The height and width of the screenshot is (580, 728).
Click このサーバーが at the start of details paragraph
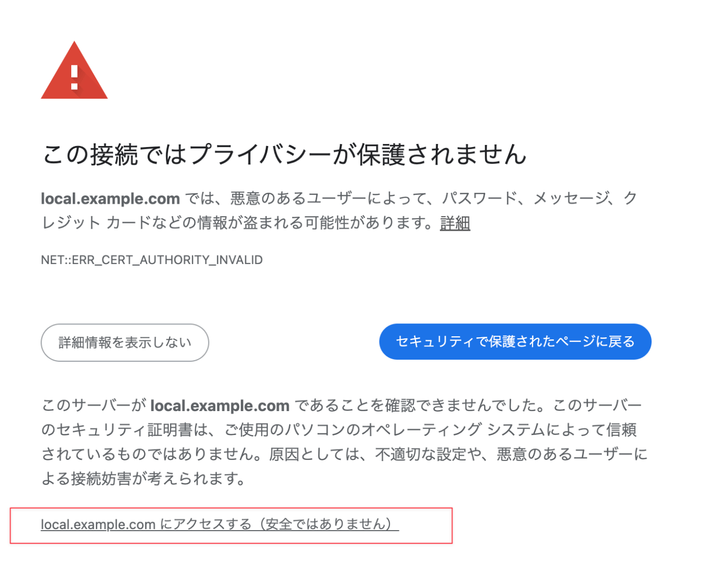(93, 405)
